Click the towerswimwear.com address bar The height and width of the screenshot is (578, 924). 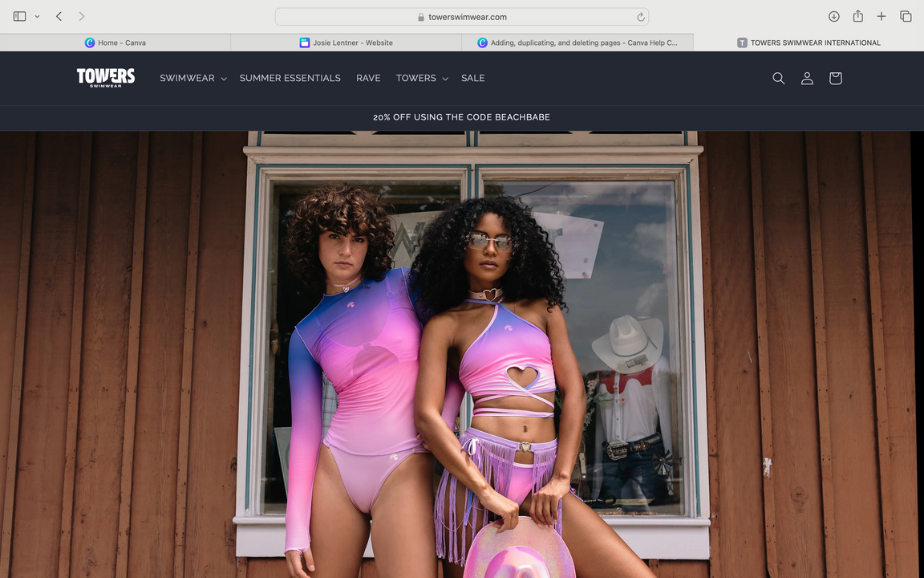coord(461,17)
